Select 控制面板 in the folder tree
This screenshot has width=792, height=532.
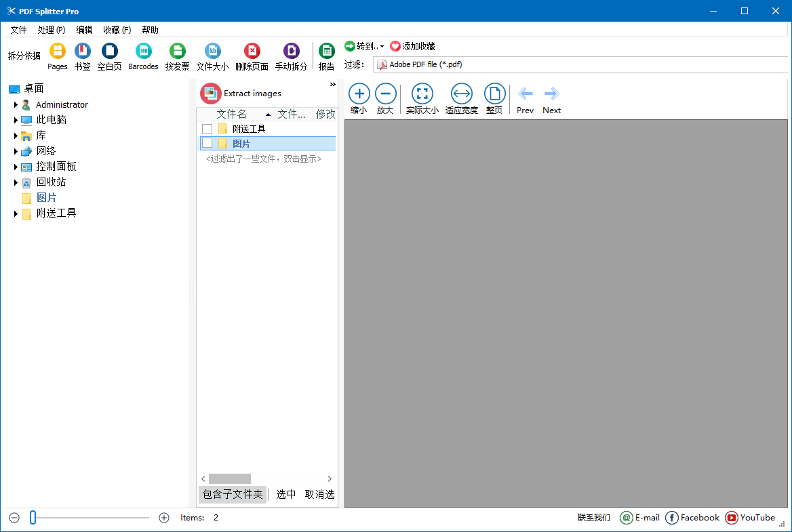[56, 167]
